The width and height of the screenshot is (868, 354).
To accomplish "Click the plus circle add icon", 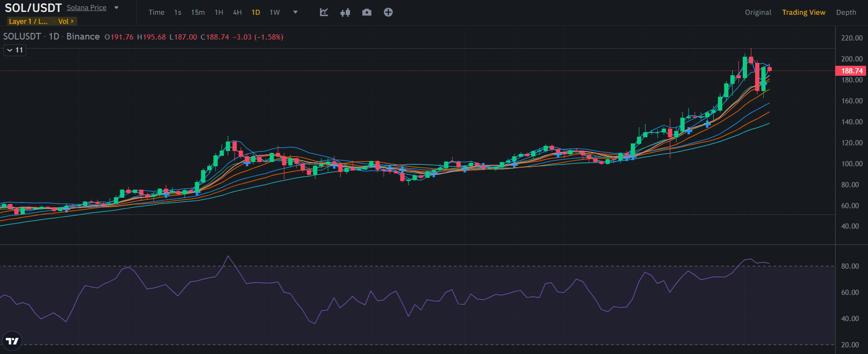I will 388,12.
